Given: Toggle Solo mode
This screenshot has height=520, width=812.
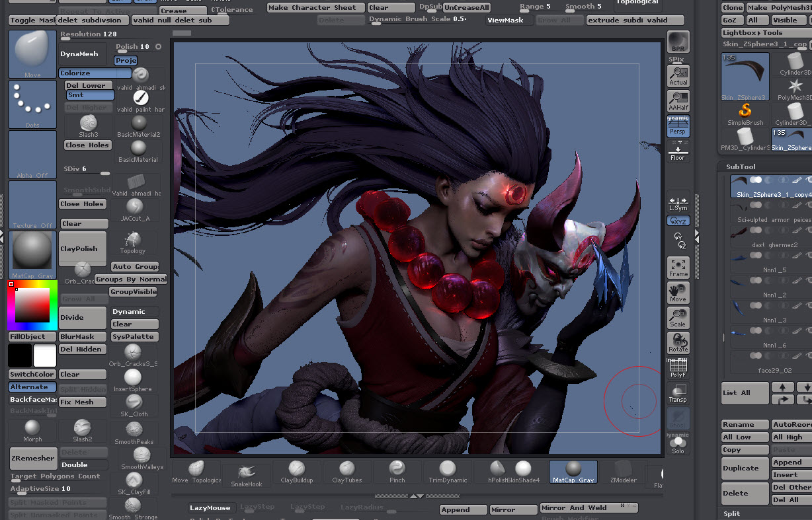Looking at the screenshot, I should click(678, 443).
